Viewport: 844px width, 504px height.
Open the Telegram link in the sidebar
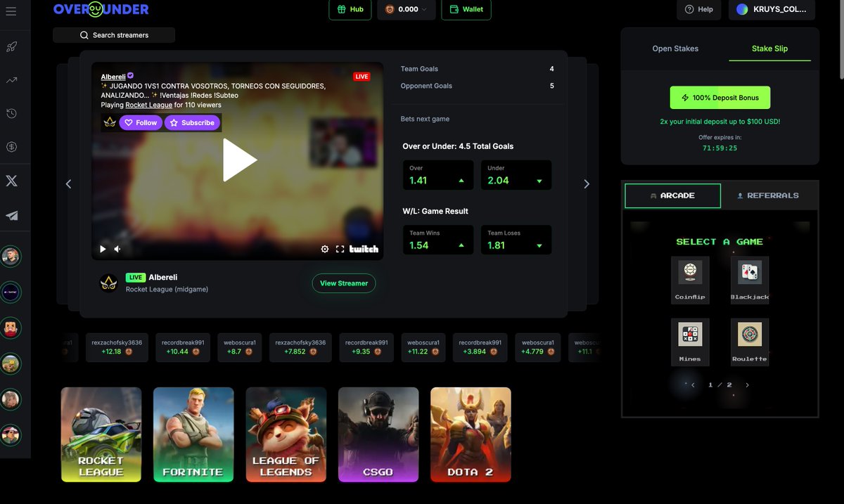[11, 216]
